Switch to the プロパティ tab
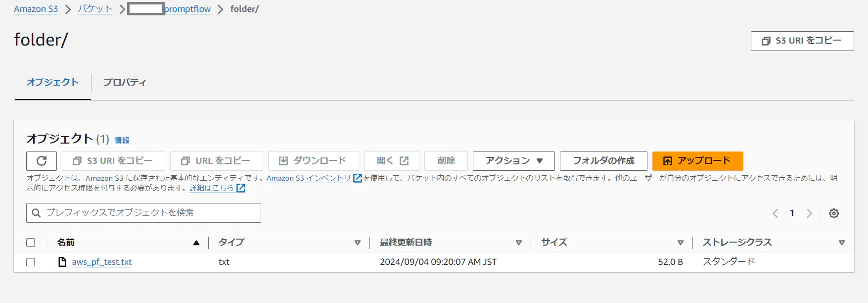This screenshot has width=868, height=303. (x=125, y=82)
